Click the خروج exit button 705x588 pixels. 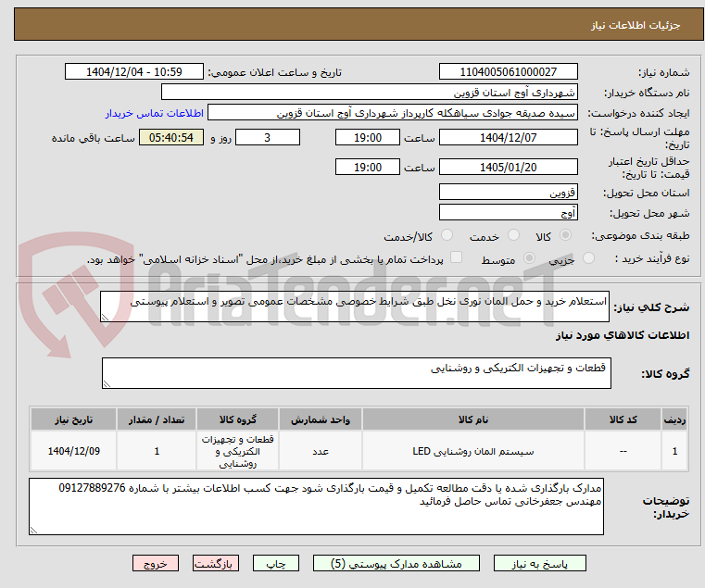pyautogui.click(x=156, y=563)
